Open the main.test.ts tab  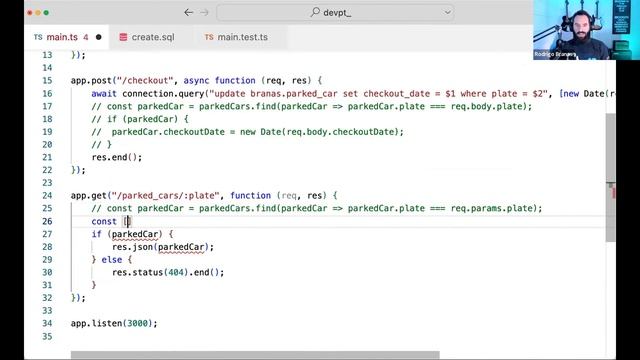pyautogui.click(x=237, y=37)
